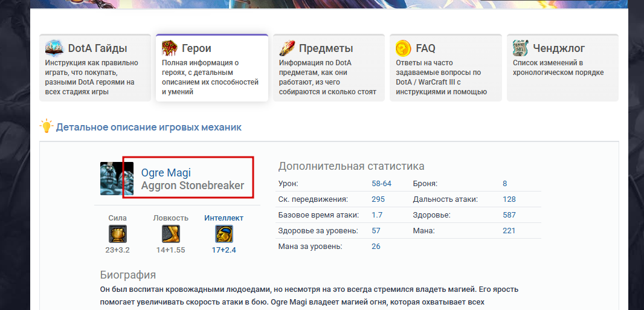
Task: Click the damage value 58-64
Action: click(382, 184)
